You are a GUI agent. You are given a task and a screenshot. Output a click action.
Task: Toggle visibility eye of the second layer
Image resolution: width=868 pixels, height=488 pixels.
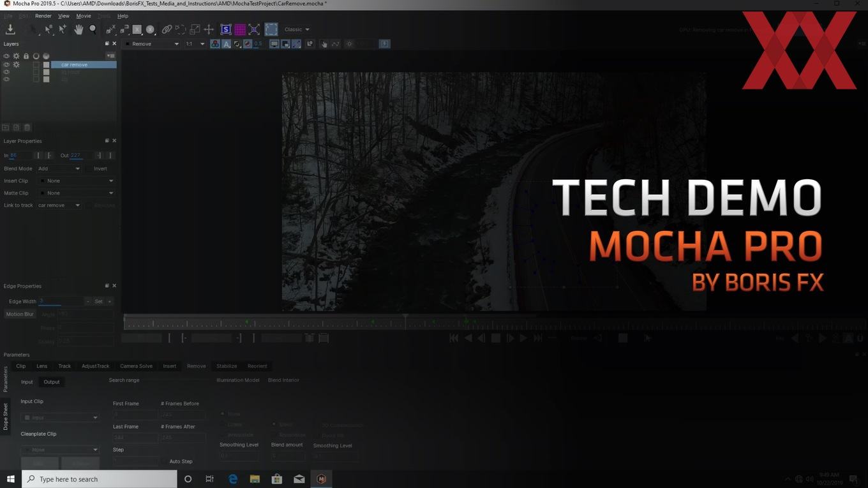[x=6, y=72]
